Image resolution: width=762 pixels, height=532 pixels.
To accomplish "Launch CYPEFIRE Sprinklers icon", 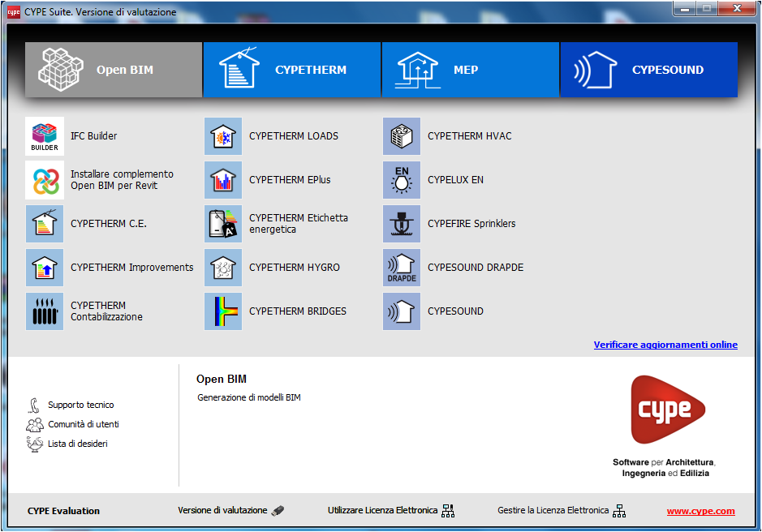I will coord(402,224).
